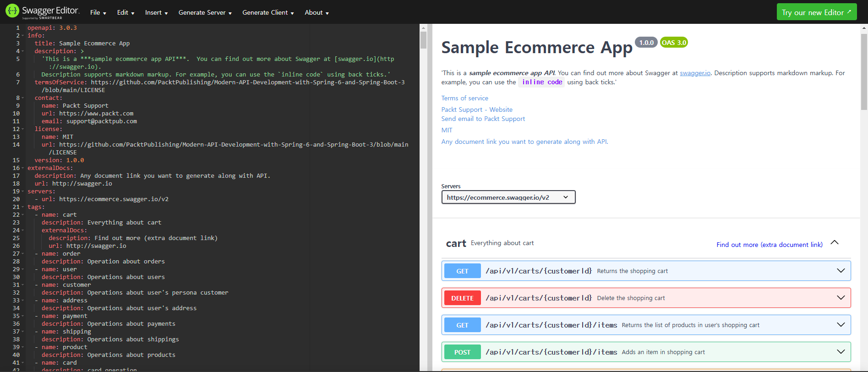Fold the info block at line 2

(x=23, y=36)
